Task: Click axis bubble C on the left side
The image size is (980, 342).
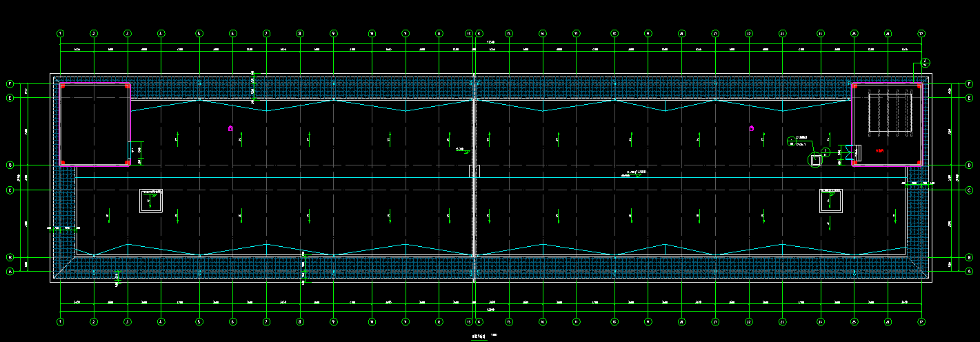Action: [10, 190]
